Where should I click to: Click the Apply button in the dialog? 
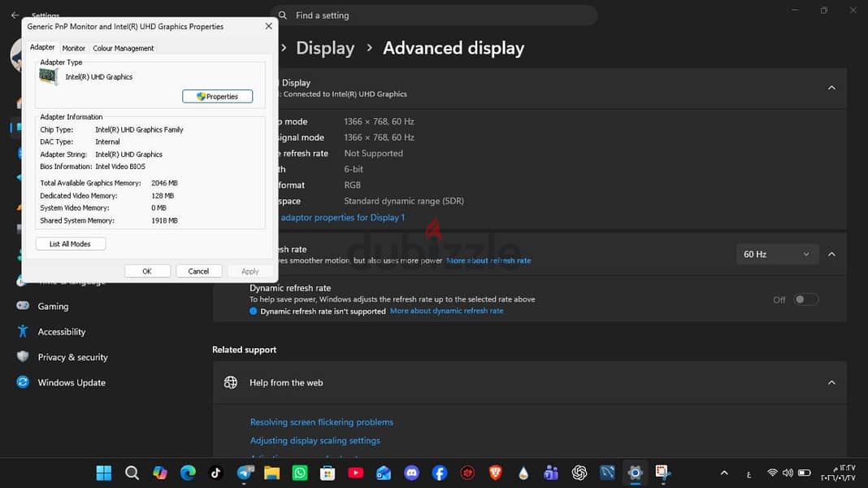[x=250, y=271]
